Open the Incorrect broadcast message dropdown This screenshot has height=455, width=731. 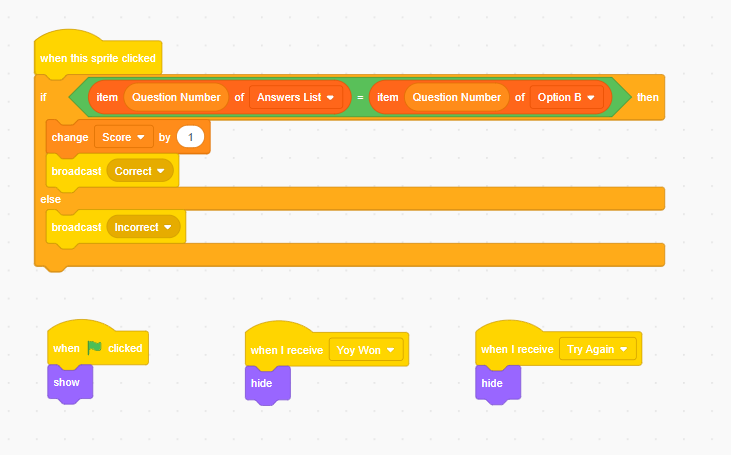(x=143, y=227)
